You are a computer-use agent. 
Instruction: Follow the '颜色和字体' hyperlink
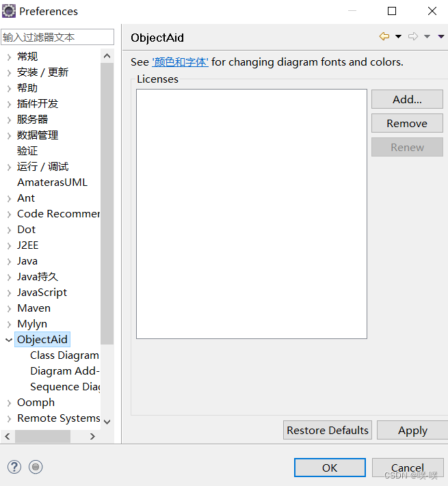pyautogui.click(x=180, y=62)
